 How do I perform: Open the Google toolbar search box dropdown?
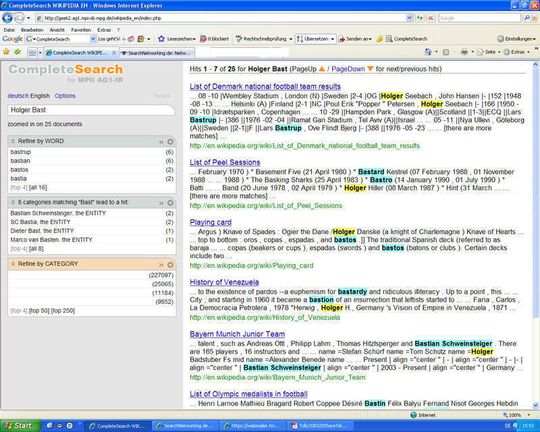93,39
